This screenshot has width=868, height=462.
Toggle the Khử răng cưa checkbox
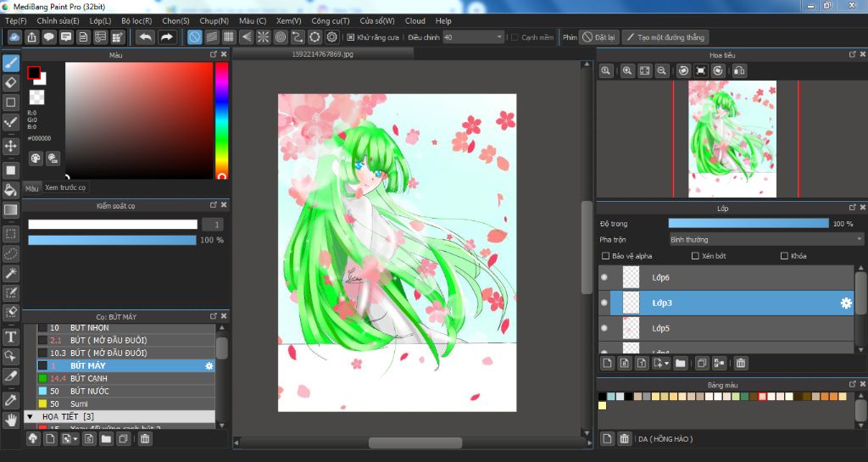[x=350, y=37]
